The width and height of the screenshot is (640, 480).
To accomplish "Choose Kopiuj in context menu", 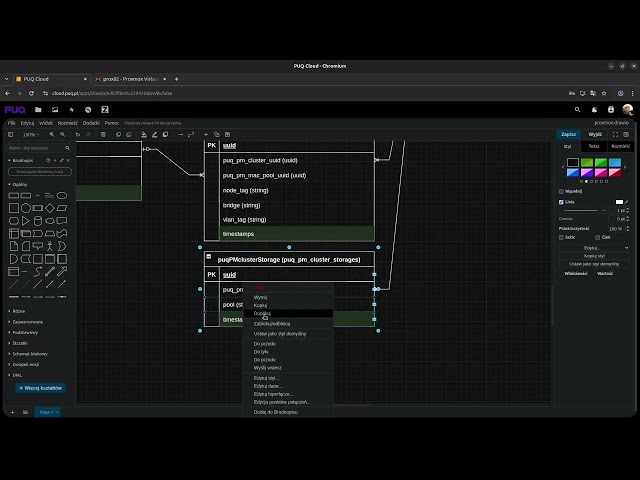I will (x=288, y=305).
